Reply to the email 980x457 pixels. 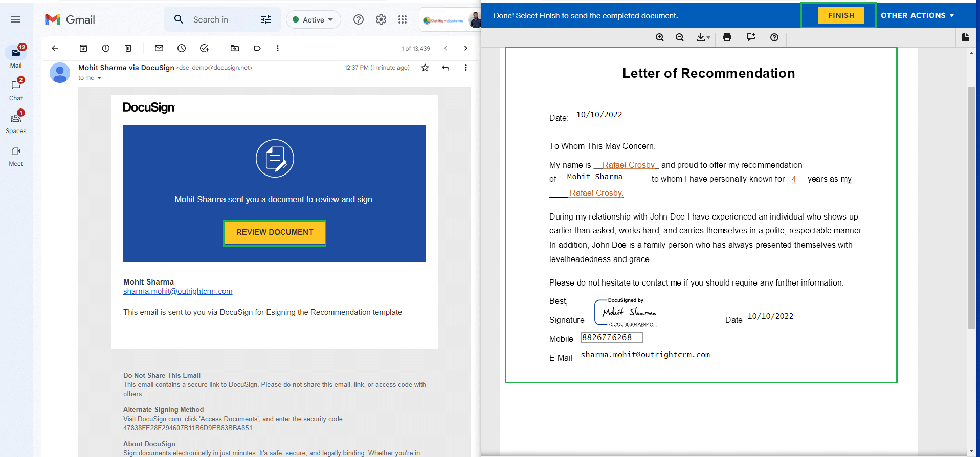coord(446,68)
